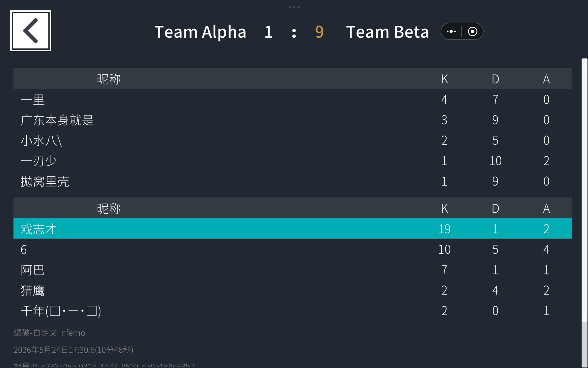Tap the drag handle dots at top
Image resolution: width=588 pixels, height=368 pixels.
pos(294,7)
